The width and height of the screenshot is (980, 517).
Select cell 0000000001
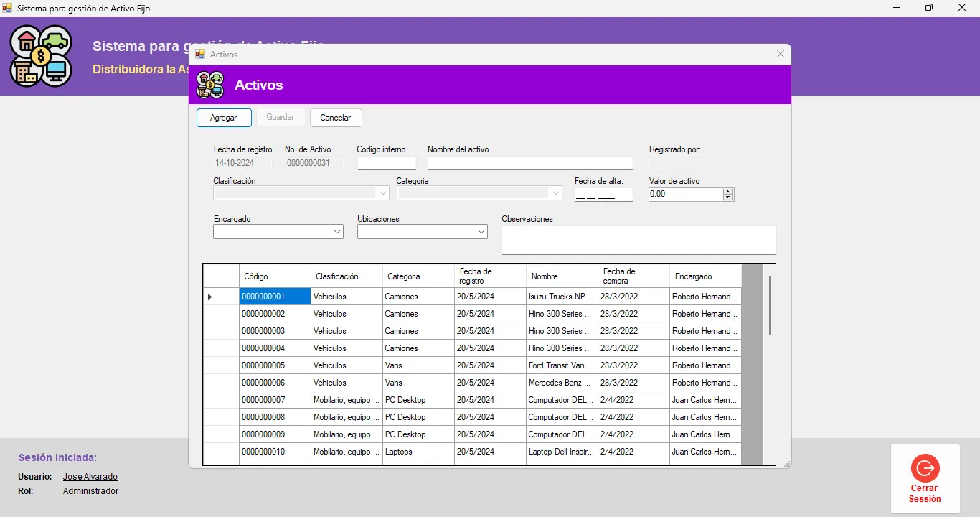(275, 297)
